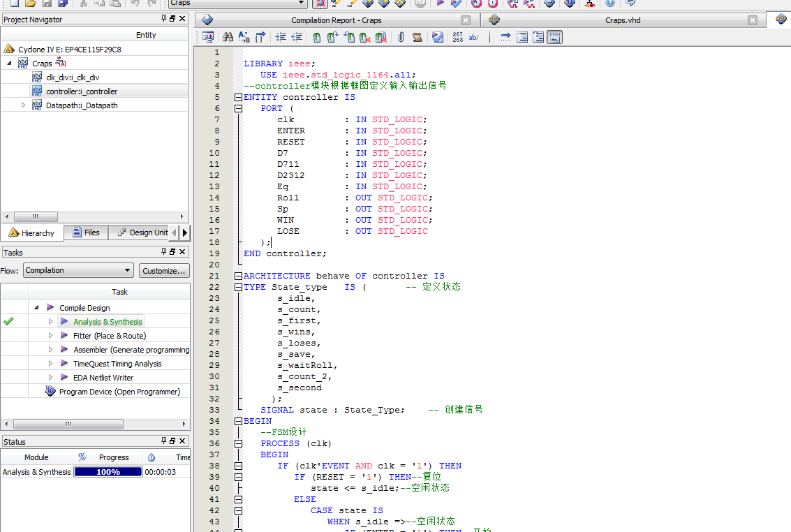
Task: Click the Delete All Bookmarks icon
Action: tap(380, 38)
